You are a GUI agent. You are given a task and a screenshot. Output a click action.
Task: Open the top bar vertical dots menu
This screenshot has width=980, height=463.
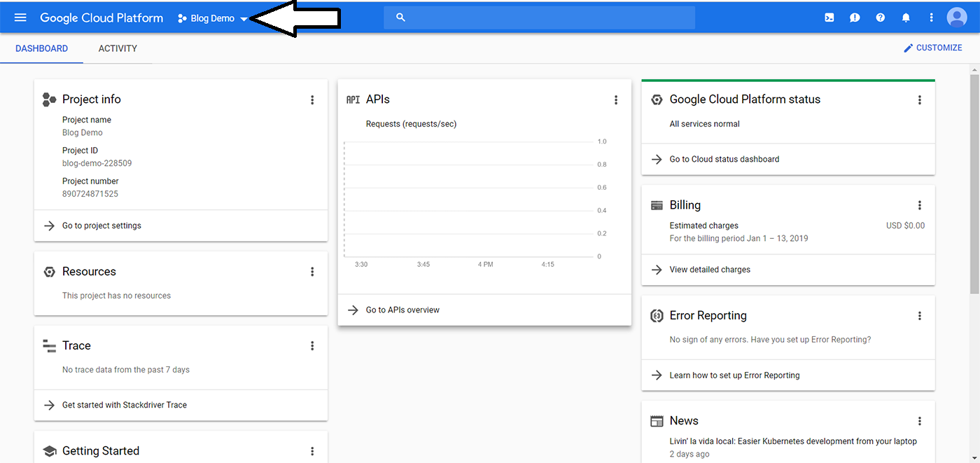pos(931,18)
